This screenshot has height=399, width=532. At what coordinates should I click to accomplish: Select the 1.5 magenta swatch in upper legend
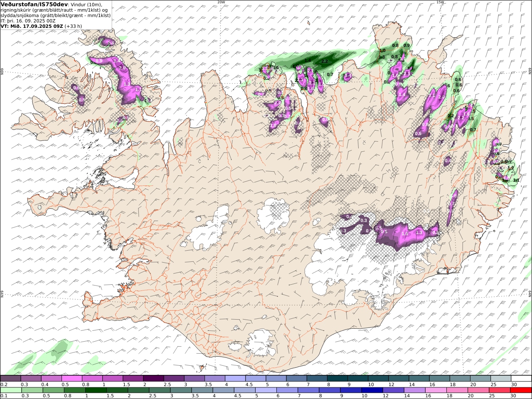[x=133, y=379]
